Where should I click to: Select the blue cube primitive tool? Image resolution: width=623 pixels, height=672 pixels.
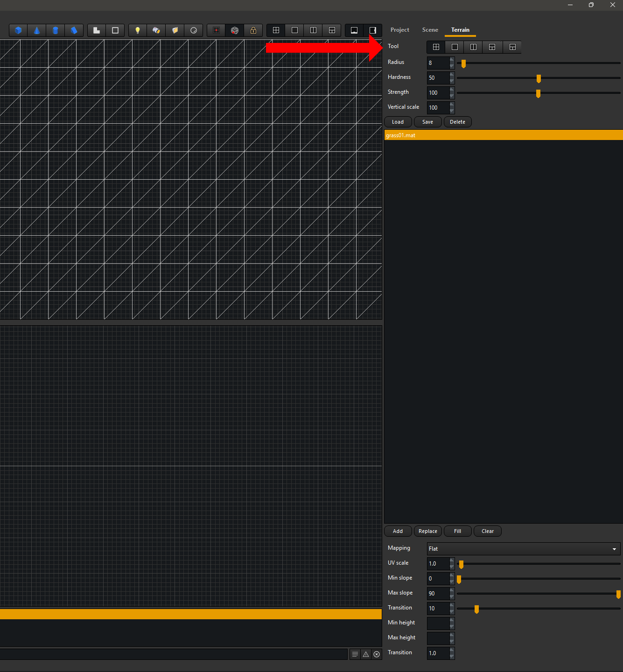[18, 30]
